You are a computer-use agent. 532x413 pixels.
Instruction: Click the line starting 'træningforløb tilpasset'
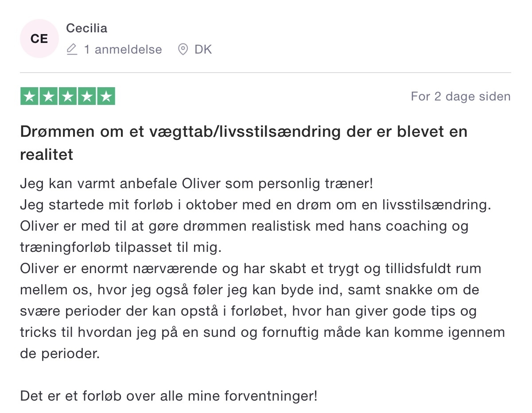pos(120,247)
